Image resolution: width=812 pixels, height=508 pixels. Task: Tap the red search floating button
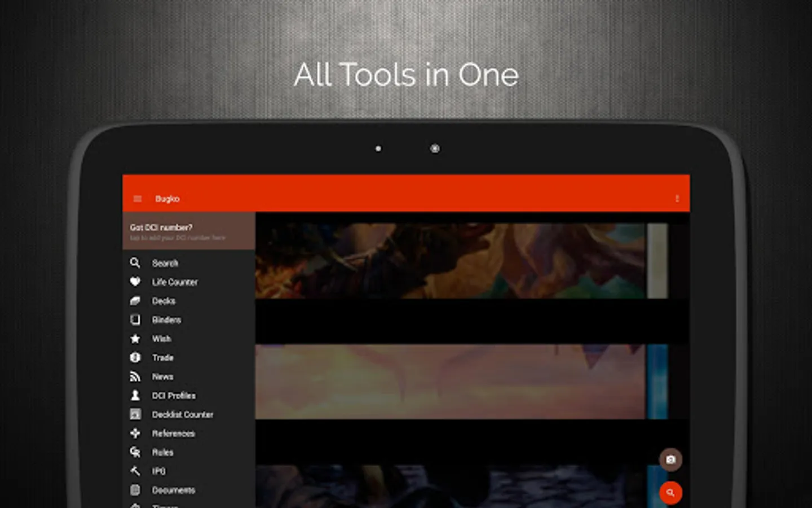[x=670, y=493]
